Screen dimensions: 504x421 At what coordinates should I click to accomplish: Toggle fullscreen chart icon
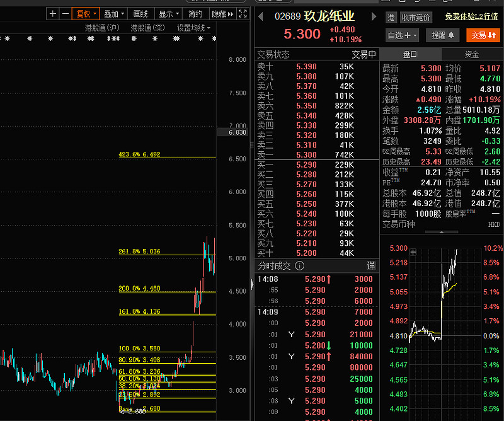pos(243,13)
